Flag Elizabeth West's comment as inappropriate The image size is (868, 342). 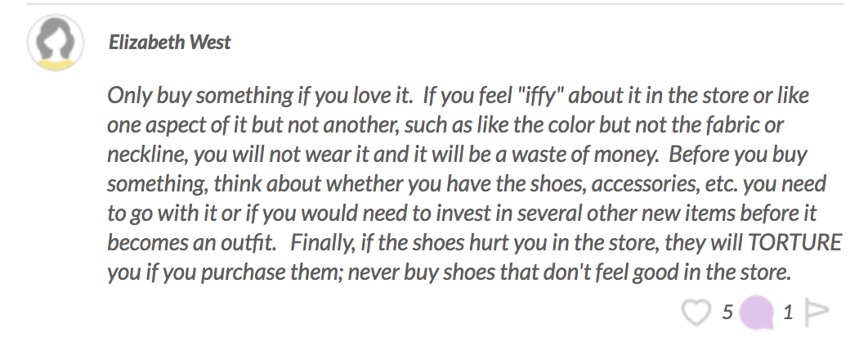(817, 312)
